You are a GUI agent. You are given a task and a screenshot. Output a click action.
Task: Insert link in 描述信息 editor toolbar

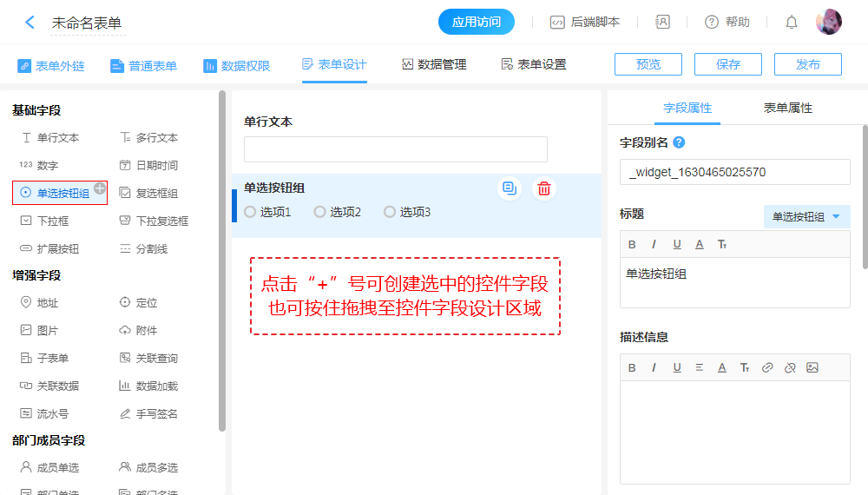click(x=767, y=367)
